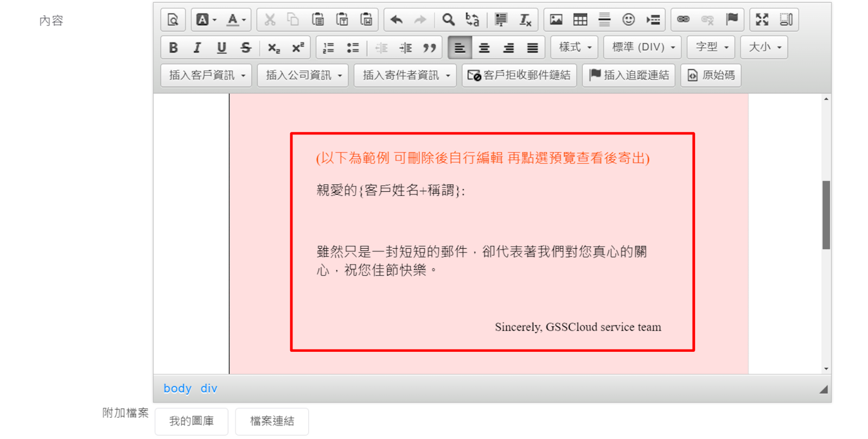Click the editor's vertical scrollbar thumb
868x439 pixels.
826,215
